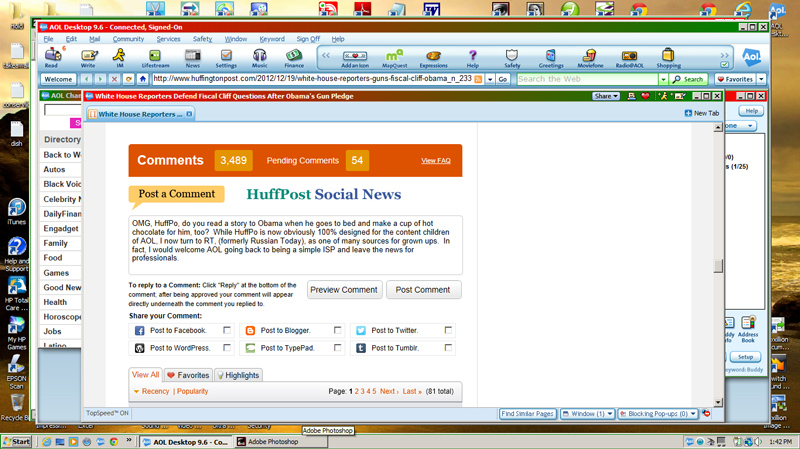Open the Read mail icon
Screen dimensions: 800x449
coord(52,57)
